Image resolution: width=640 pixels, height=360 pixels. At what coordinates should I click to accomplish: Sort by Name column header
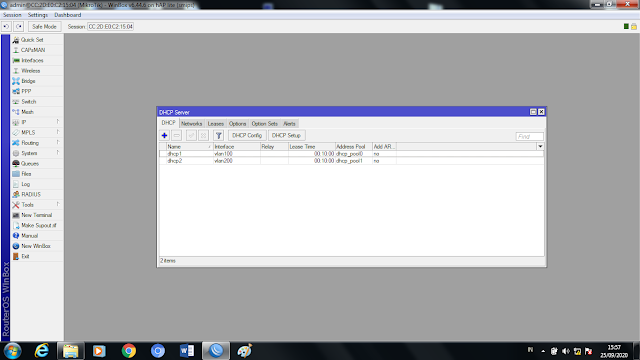(x=189, y=147)
